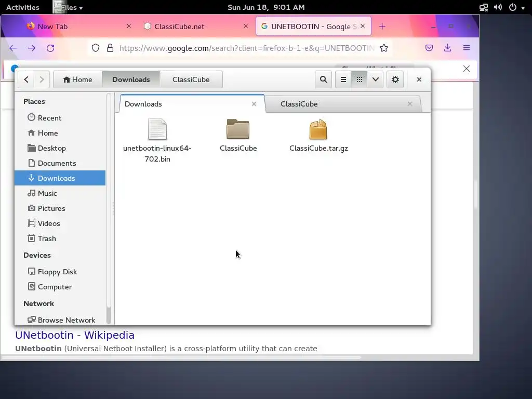532x399 pixels.
Task: Select Home in path bar
Action: pos(78,79)
